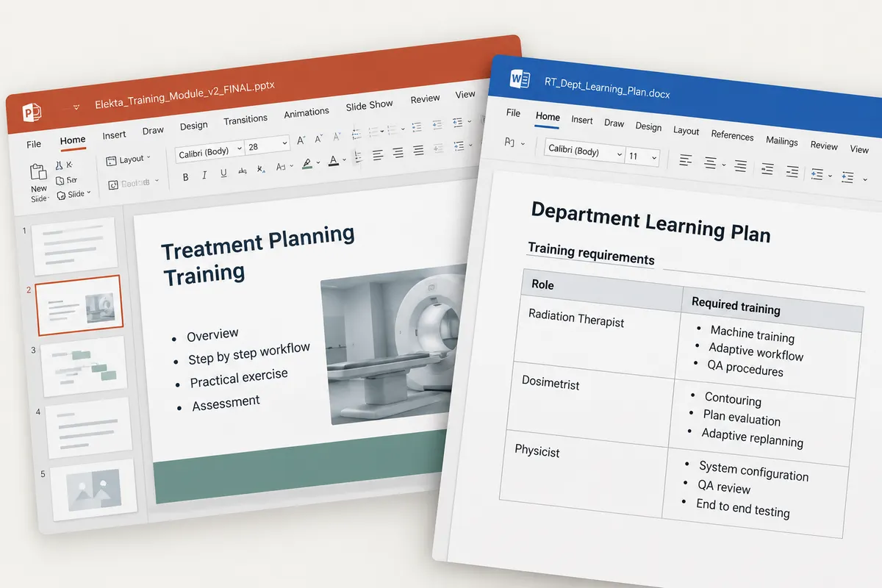Open the Insert tab in PowerPoint
The height and width of the screenshot is (588, 882).
tap(114, 135)
